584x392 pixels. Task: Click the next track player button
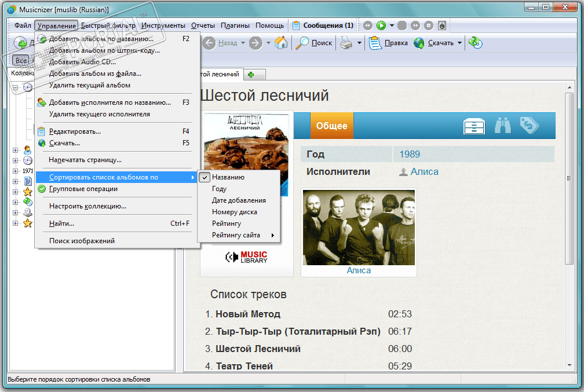(415, 25)
